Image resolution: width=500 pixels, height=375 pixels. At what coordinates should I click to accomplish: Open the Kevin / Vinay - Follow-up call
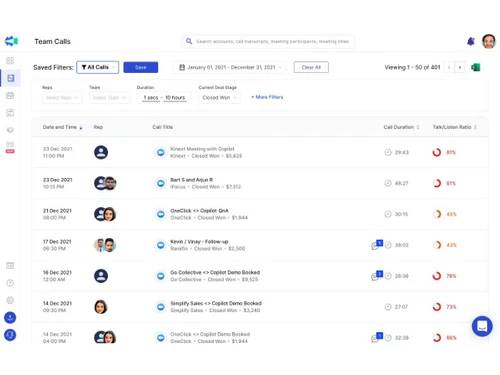(x=199, y=242)
